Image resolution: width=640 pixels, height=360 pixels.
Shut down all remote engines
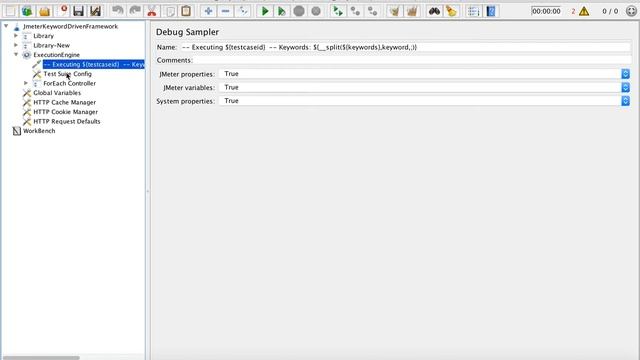(372, 11)
